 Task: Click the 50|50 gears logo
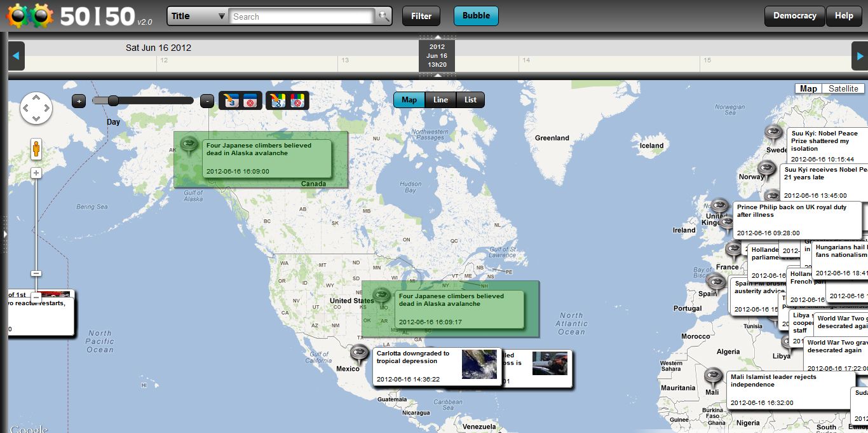(x=30, y=16)
